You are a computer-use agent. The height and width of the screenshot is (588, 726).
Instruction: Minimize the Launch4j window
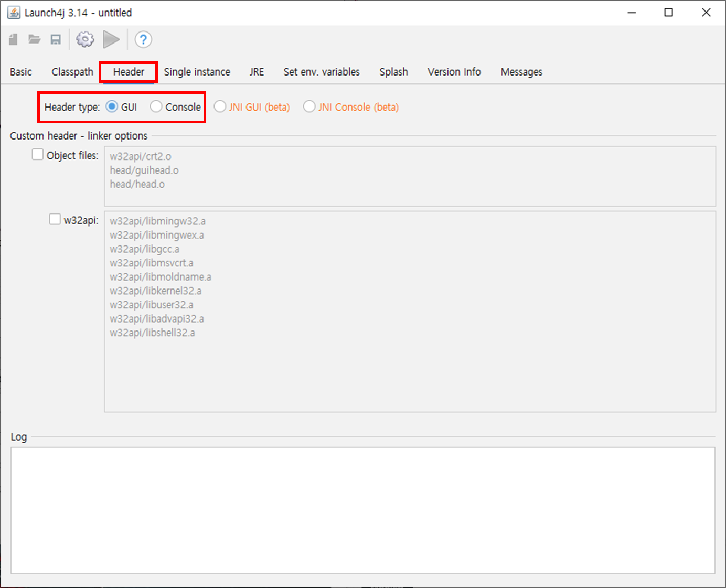[632, 13]
